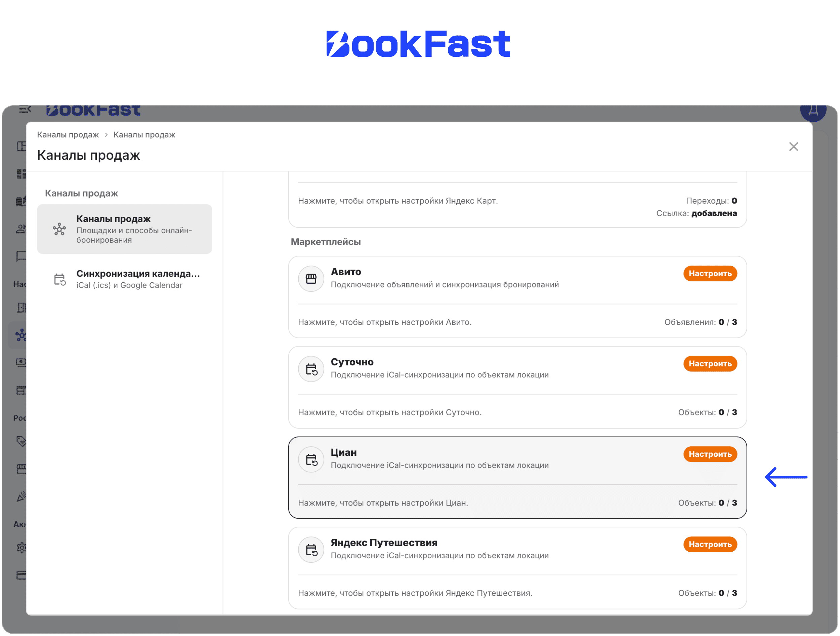This screenshot has width=840, height=636.
Task: Click the credit card icon at the sidebar bottom
Action: [21, 575]
